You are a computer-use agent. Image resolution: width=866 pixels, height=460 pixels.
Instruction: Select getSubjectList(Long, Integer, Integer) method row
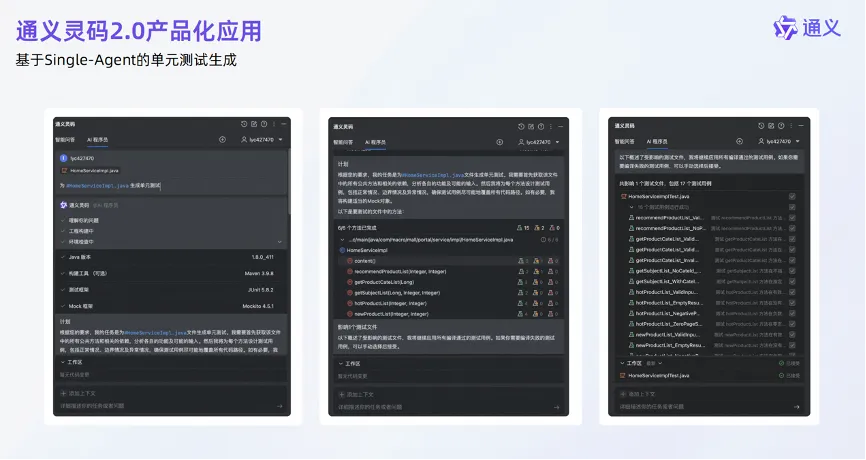click(x=448, y=293)
